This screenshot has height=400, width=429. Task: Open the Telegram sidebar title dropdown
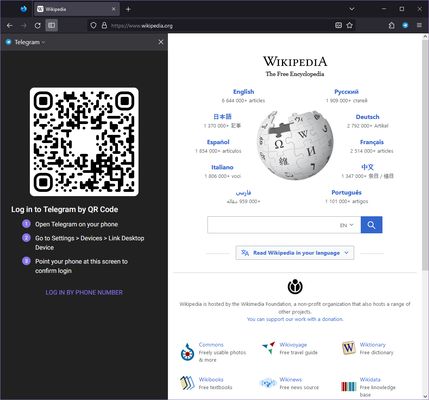[30, 42]
